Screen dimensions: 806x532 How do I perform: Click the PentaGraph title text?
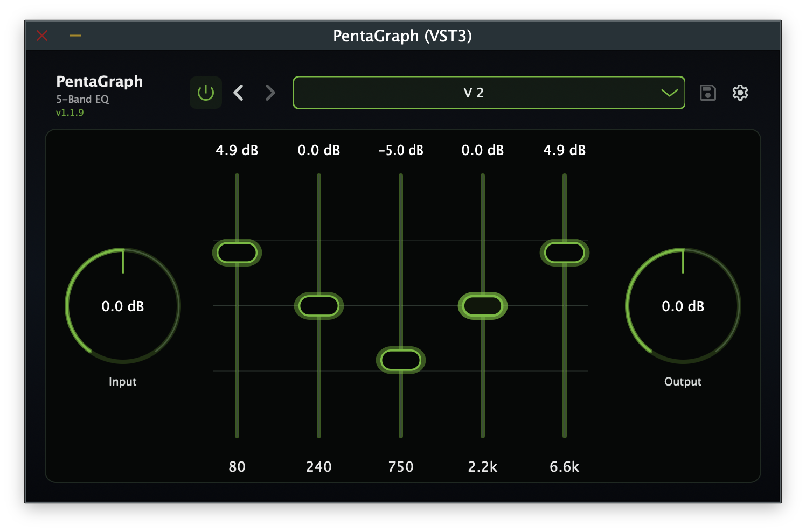tap(99, 82)
